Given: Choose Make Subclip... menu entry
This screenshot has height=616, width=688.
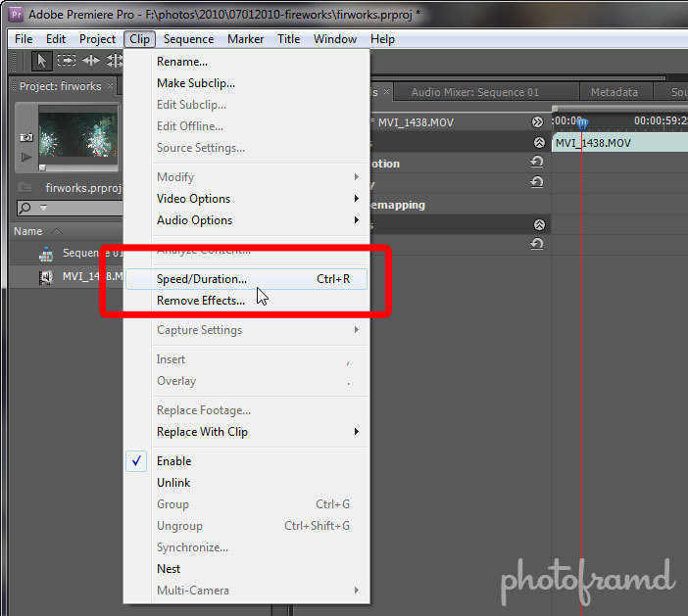Looking at the screenshot, I should (247, 83).
